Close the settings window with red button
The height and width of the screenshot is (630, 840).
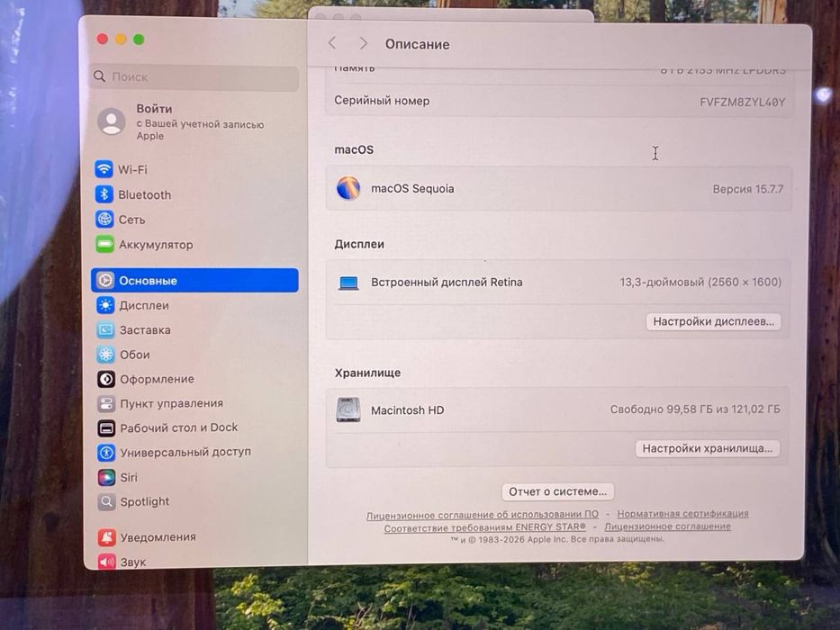(x=103, y=39)
